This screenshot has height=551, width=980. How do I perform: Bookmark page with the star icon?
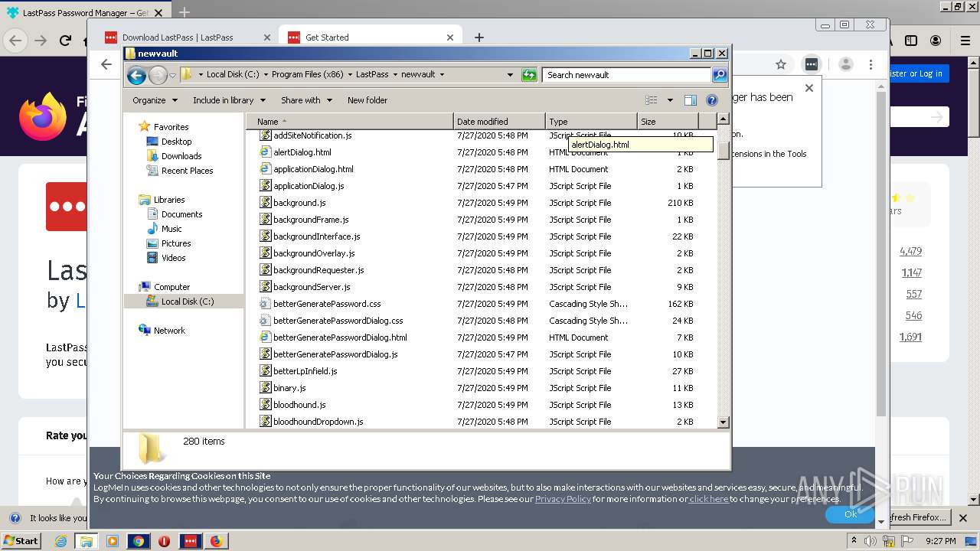[x=781, y=65]
